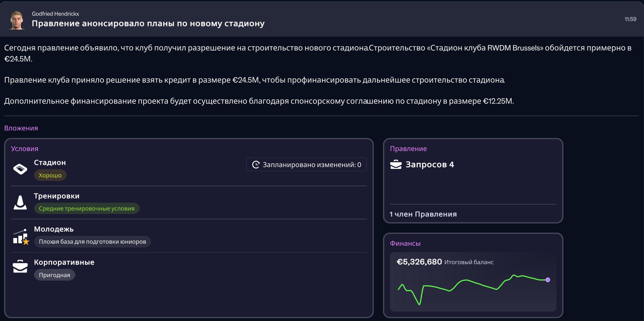
Task: Click 'Средние тренировочные условия' badge
Action: [x=87, y=208]
